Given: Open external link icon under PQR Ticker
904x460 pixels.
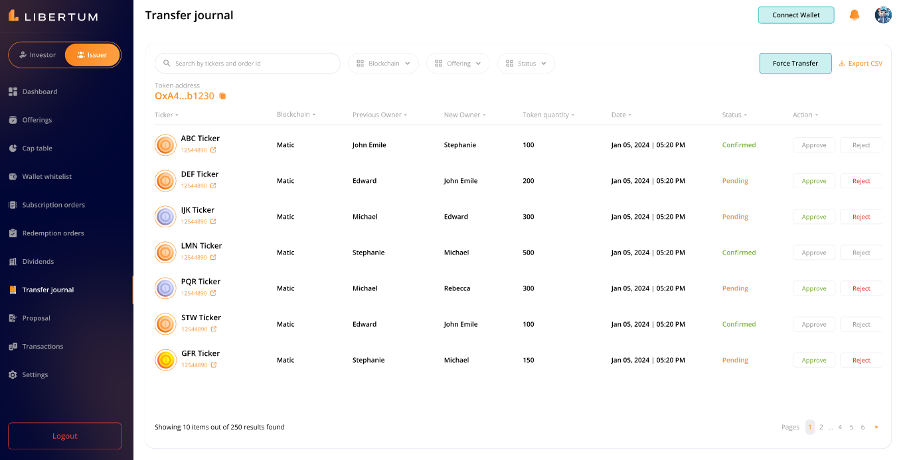Looking at the screenshot, I should click(x=213, y=293).
